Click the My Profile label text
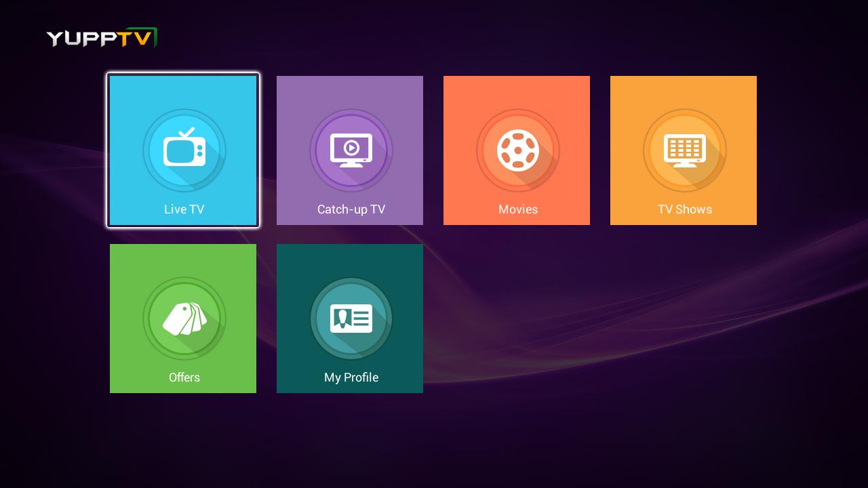The width and height of the screenshot is (868, 488). pyautogui.click(x=351, y=378)
